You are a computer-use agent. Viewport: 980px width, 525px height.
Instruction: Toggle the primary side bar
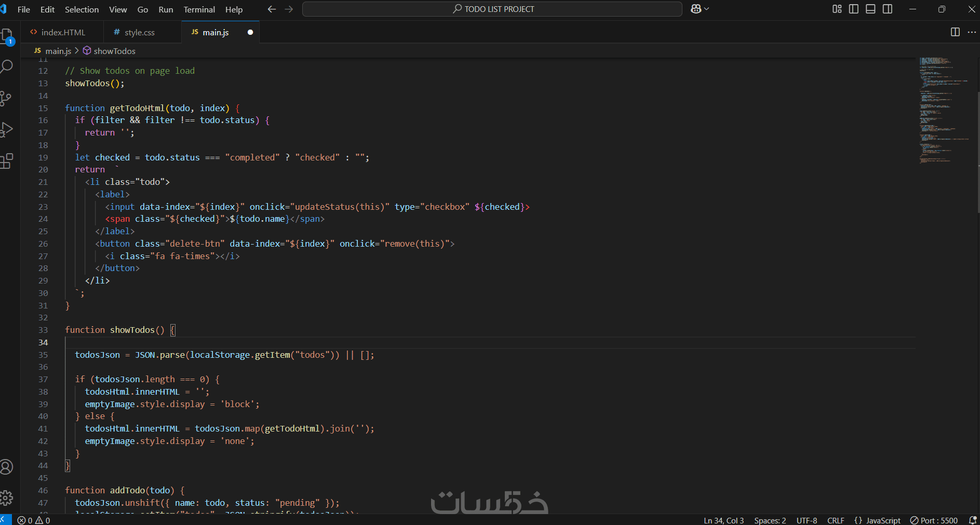(854, 9)
